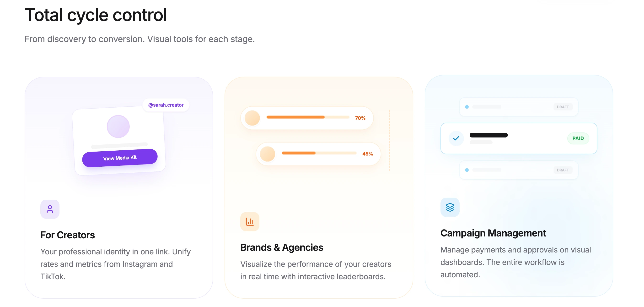
Task: Click the top DRAFT status badge
Action: coord(563,107)
